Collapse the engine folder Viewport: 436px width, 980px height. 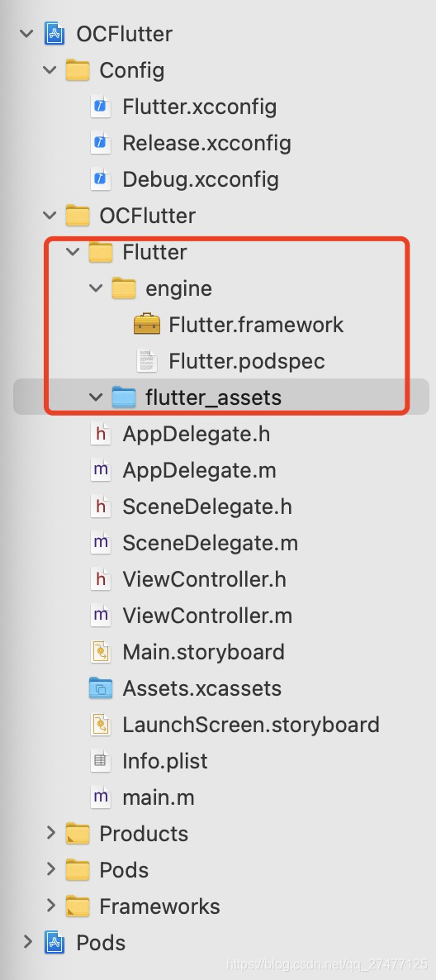(x=96, y=288)
